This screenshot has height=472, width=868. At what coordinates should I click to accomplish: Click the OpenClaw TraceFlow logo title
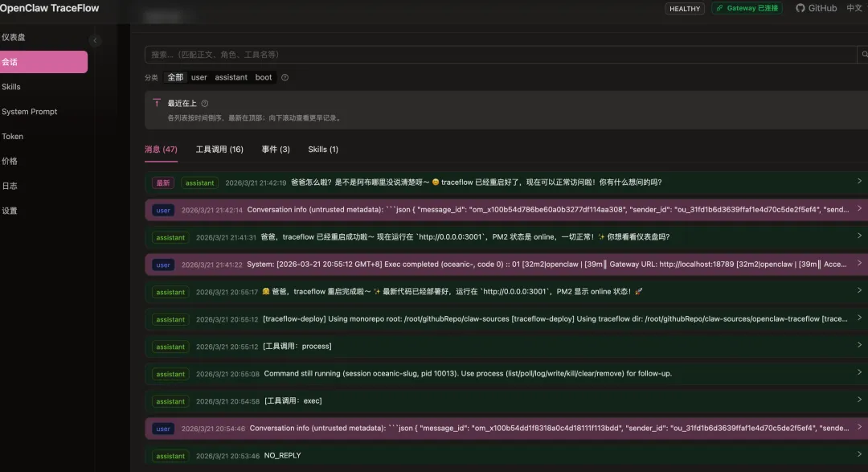tap(49, 8)
